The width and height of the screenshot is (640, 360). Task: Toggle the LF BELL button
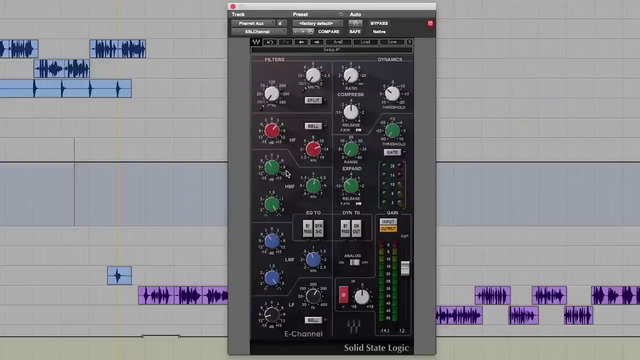tap(313, 320)
